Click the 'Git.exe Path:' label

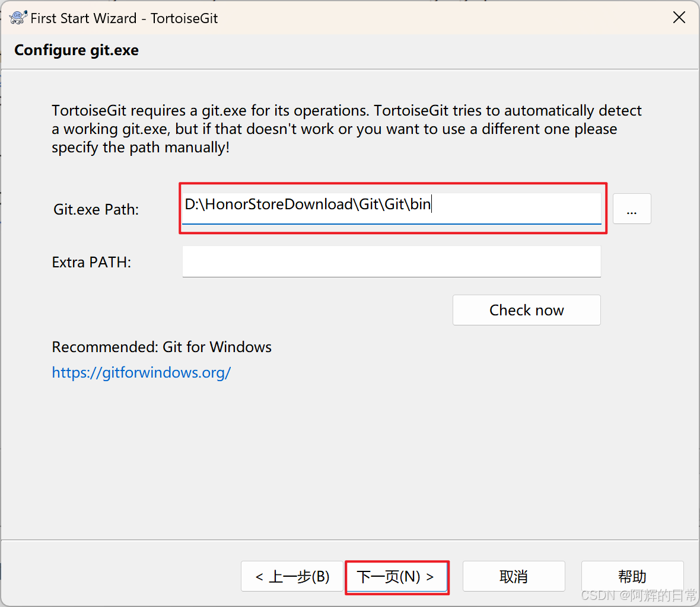point(96,209)
